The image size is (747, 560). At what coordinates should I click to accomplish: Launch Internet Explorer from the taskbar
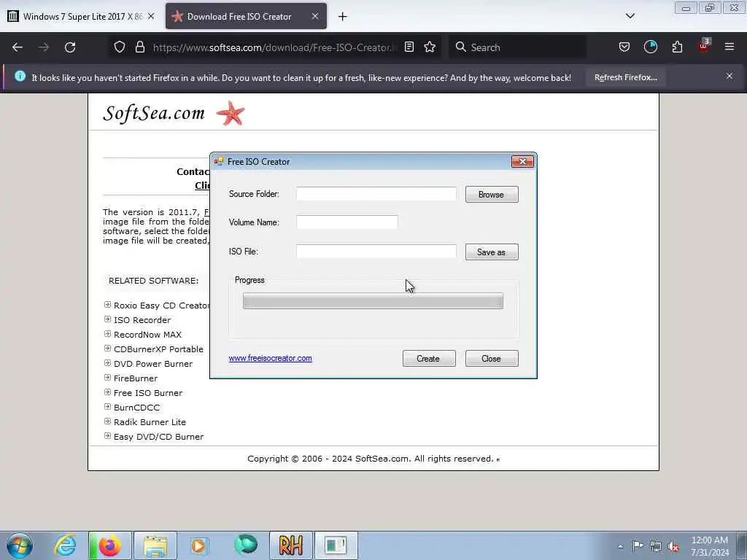click(65, 545)
